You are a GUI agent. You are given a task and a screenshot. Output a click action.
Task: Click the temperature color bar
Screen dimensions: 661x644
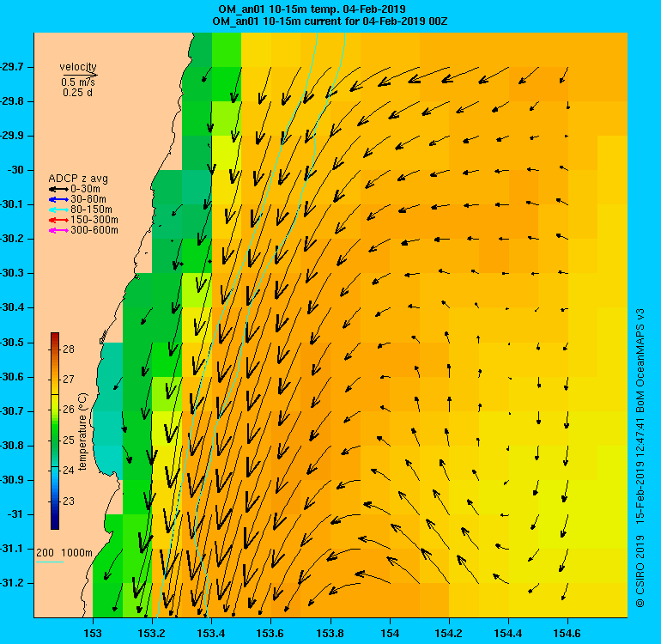pyautogui.click(x=55, y=430)
